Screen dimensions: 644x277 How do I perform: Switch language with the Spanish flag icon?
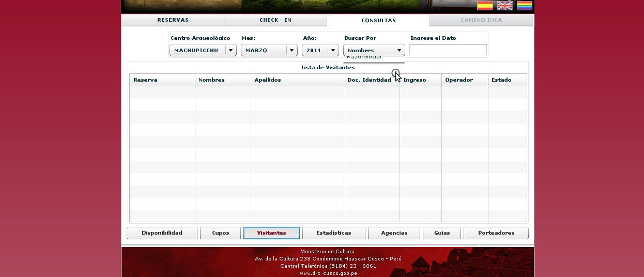click(484, 6)
